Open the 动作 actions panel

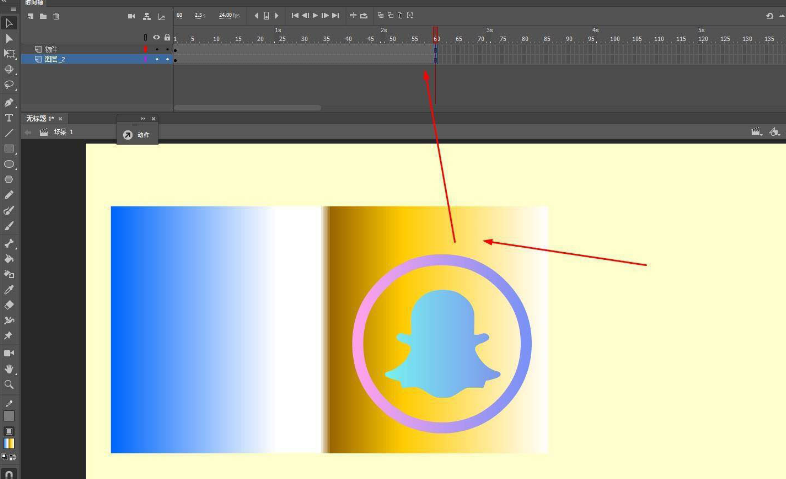(x=137, y=135)
